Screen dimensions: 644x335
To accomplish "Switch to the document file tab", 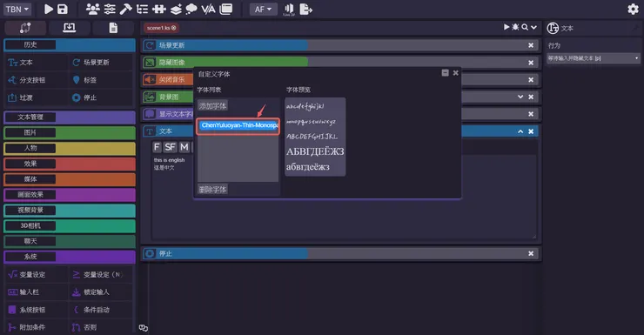I will click(x=113, y=28).
